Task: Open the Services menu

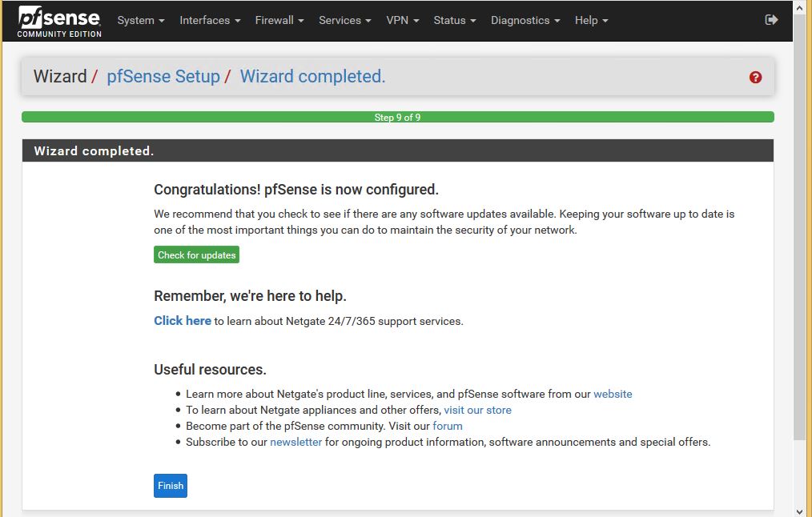Action: click(x=345, y=20)
